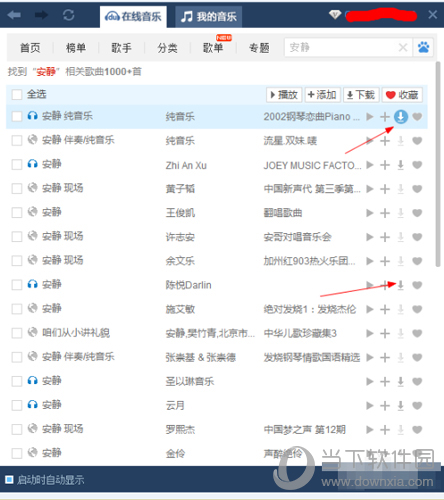Click the vertical scrollbar of the results
Viewport: 444px width, 500px height.
[438, 164]
